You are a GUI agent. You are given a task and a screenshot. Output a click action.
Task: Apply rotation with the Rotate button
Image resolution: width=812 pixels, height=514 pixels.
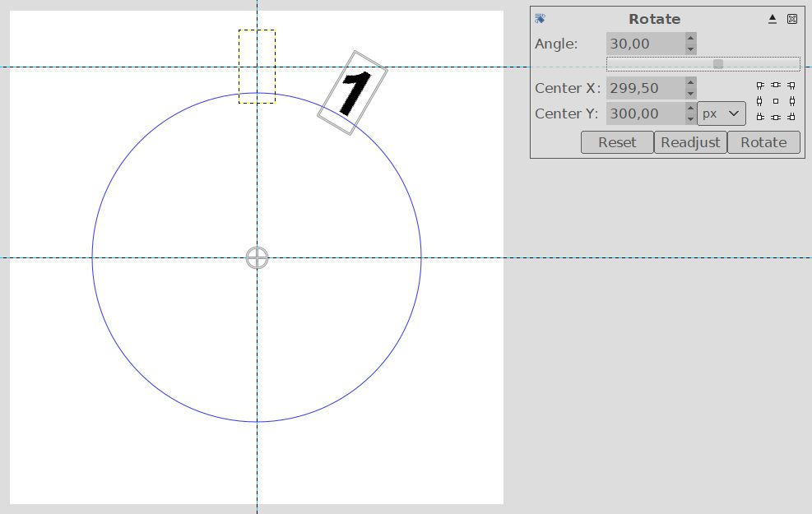pos(763,142)
